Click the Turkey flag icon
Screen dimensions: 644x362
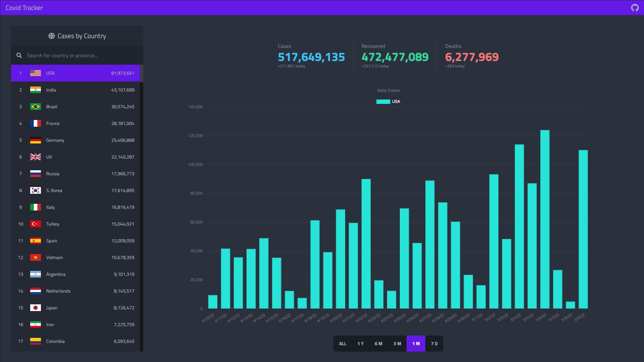click(36, 224)
